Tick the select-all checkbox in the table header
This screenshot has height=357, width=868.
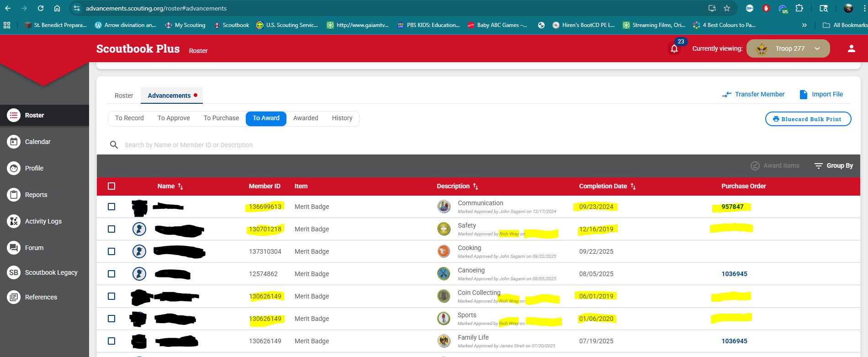click(x=111, y=186)
